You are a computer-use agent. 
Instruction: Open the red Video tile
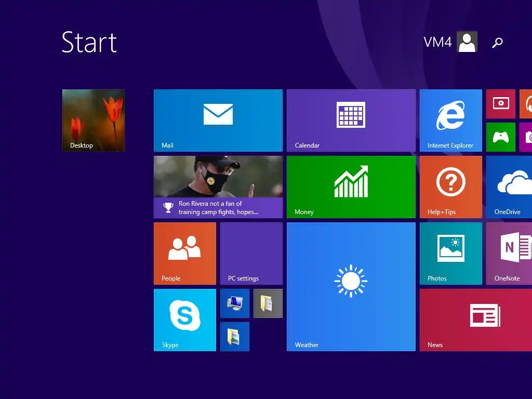tap(500, 104)
